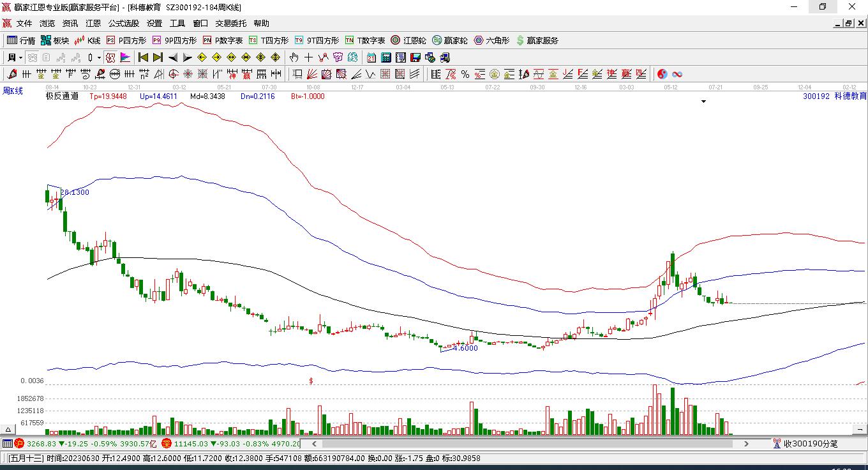This screenshot has height=470, width=868.
Task: Open the 江恩轮 Gann wheel
Action: [408, 40]
